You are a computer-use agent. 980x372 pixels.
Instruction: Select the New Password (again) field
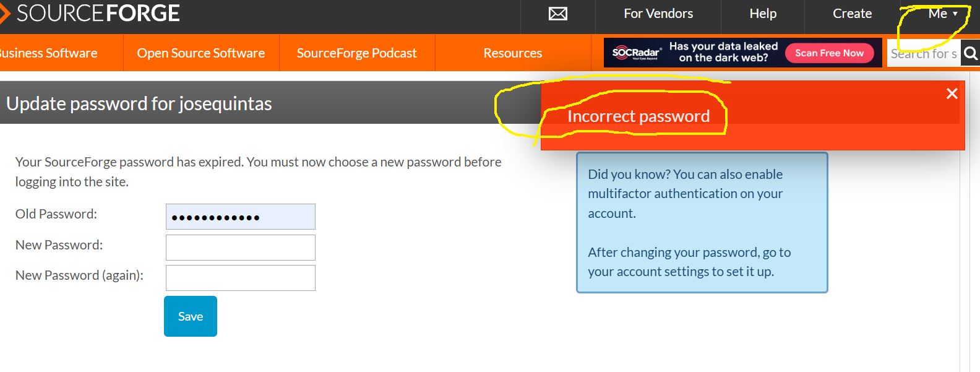click(x=241, y=278)
